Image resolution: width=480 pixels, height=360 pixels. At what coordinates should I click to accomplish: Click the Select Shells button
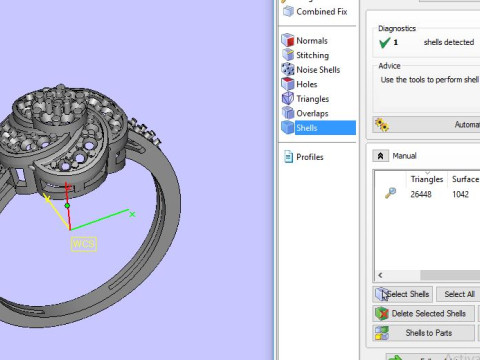coord(403,294)
